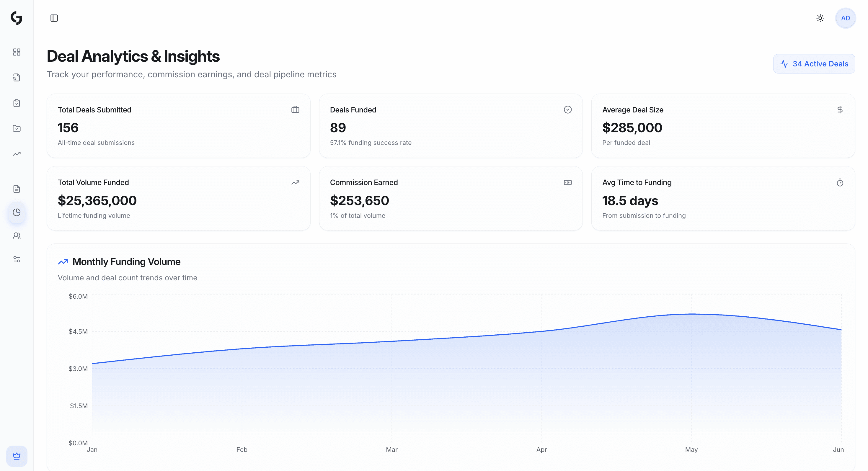868x471 pixels.
Task: Open the AD profile avatar menu
Action: (x=846, y=18)
